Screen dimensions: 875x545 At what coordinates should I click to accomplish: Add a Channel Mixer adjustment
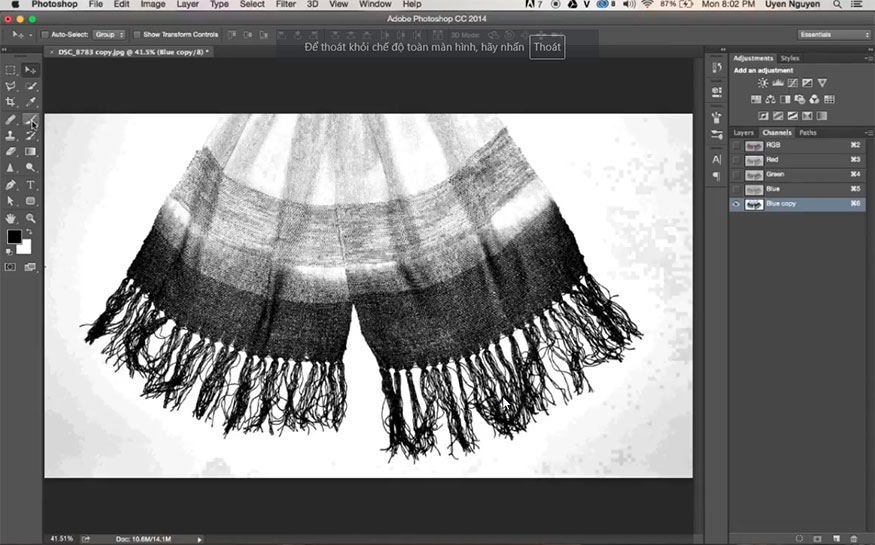815,100
